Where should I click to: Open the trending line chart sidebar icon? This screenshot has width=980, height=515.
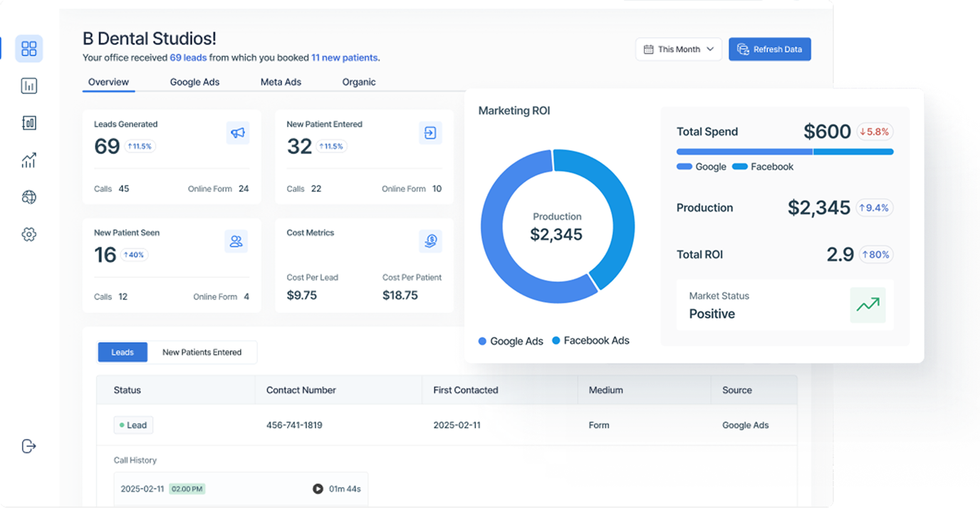[29, 160]
